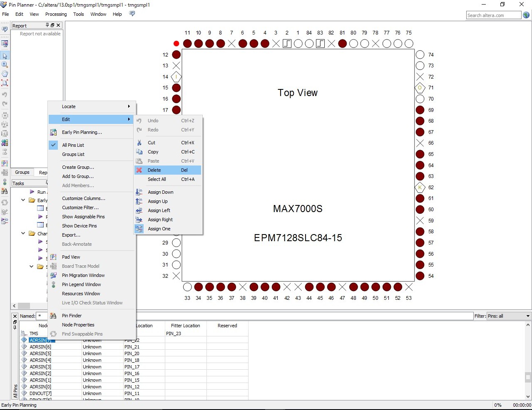Switch to the Groups tab
532x410 pixels.
click(22, 172)
